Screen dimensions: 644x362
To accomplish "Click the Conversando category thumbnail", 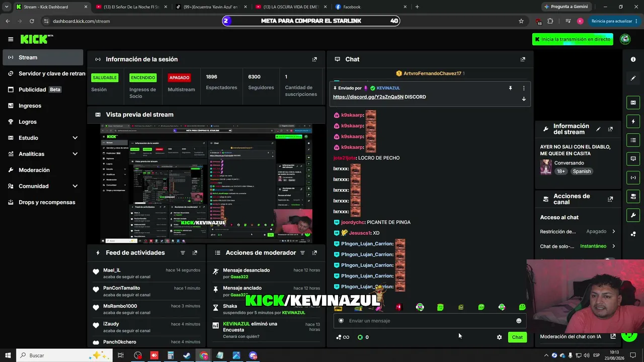I will coord(546,167).
